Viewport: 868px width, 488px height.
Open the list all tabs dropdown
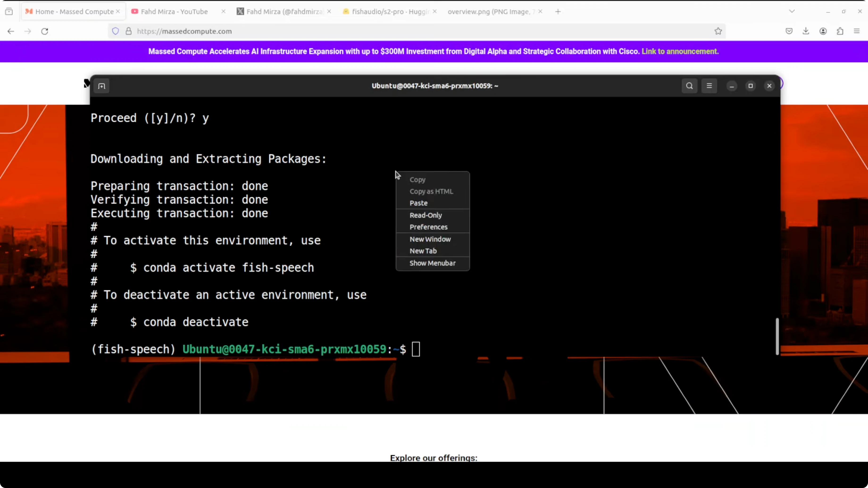(792, 11)
